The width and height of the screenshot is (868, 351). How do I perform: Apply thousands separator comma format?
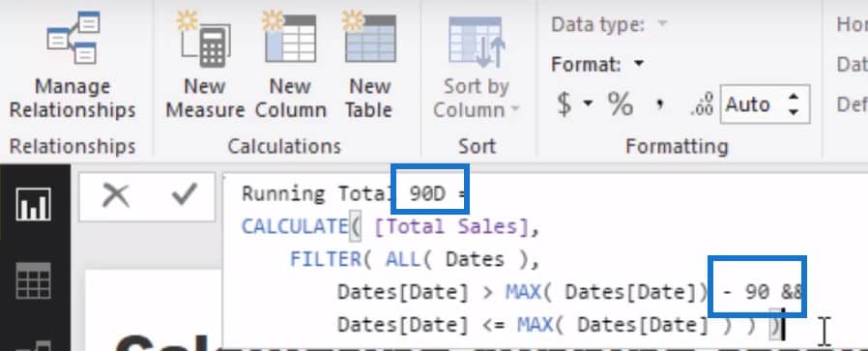coord(659,103)
